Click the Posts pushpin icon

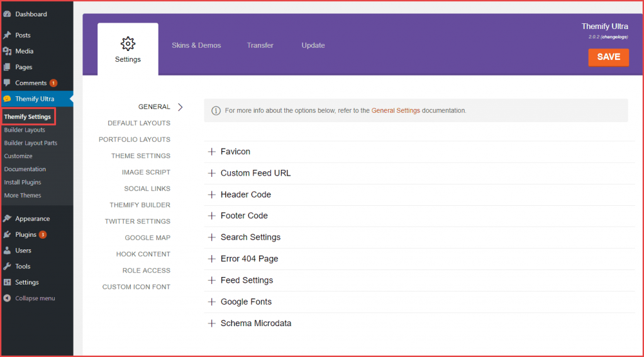(7, 35)
